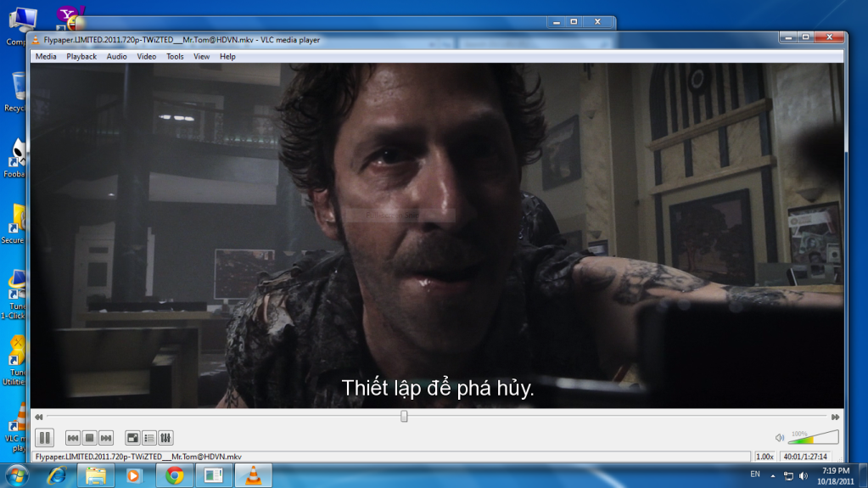Open Windows Explorer folder on taskbar
The height and width of the screenshot is (488, 868).
coord(95,475)
